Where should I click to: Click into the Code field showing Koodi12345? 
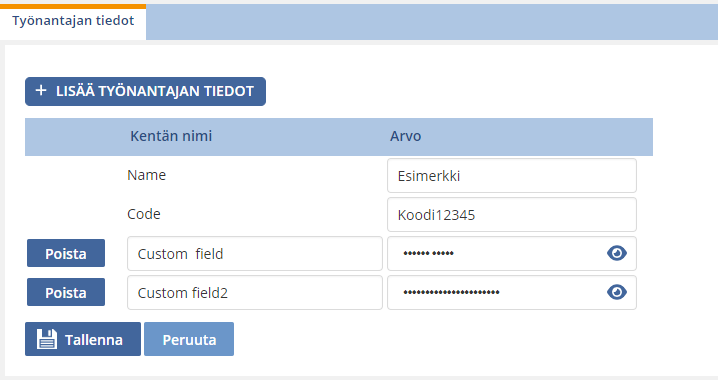[512, 215]
